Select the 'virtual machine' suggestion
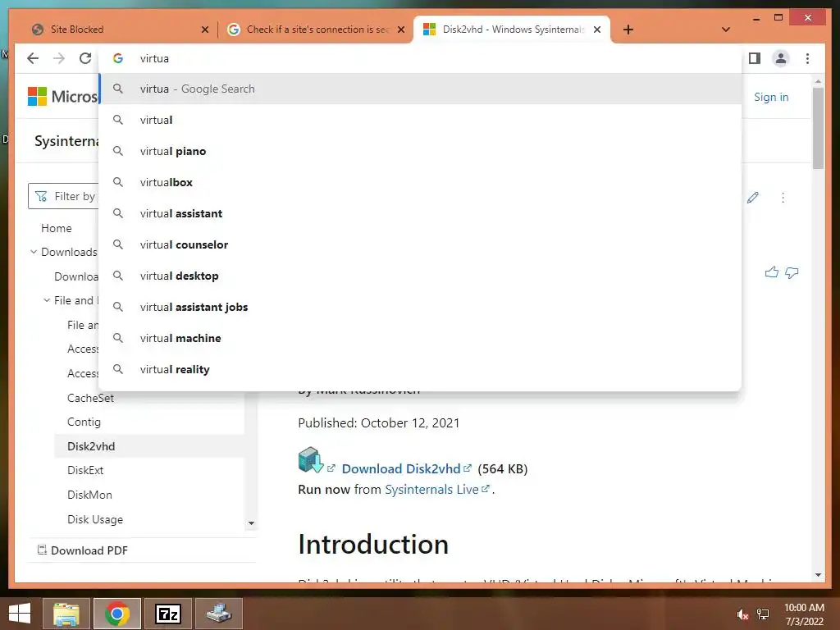 (x=421, y=338)
